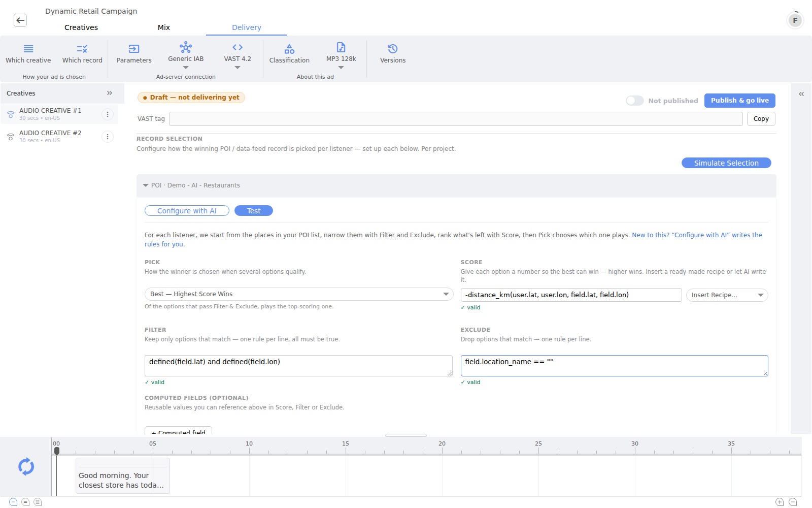
Task: Open Classification settings
Action: 289,53
